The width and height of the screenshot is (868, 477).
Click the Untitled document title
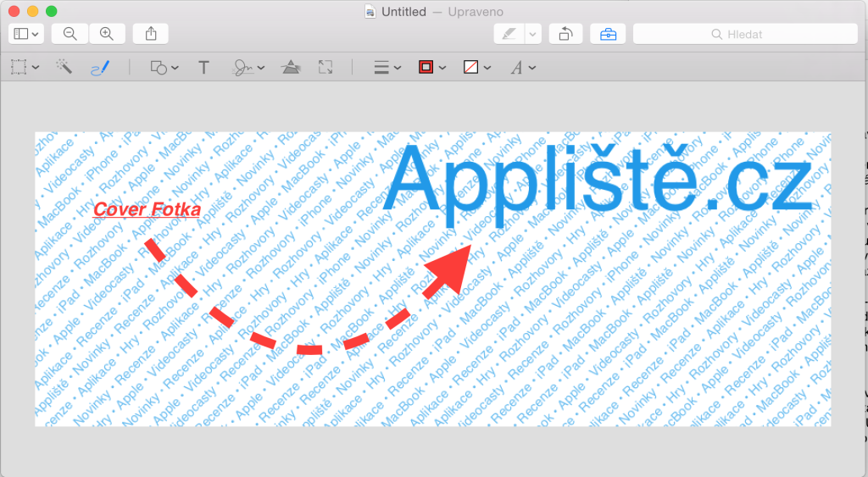(x=403, y=12)
